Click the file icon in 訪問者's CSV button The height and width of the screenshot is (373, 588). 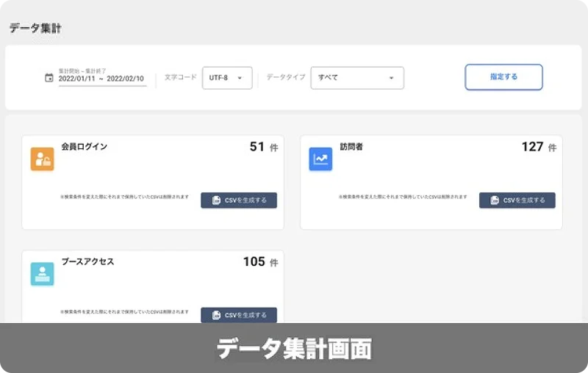[495, 200]
